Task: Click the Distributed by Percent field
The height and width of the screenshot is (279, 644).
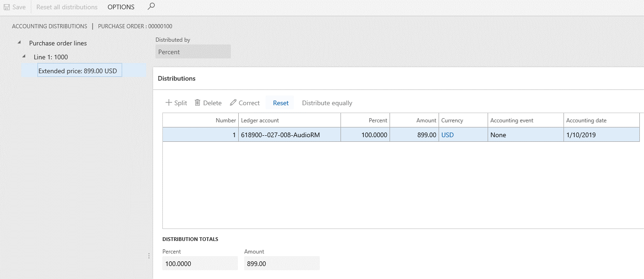Action: (193, 52)
